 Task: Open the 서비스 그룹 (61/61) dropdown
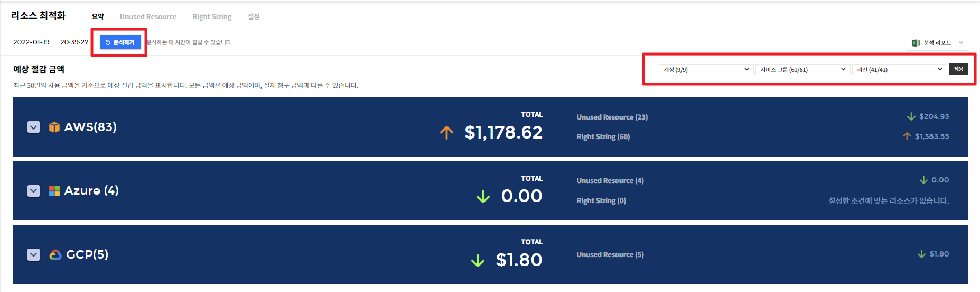click(803, 69)
